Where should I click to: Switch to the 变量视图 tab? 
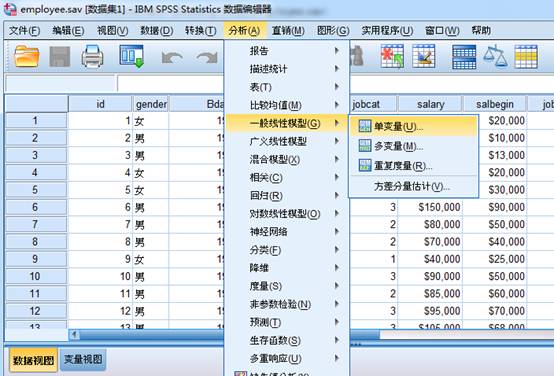point(83,359)
